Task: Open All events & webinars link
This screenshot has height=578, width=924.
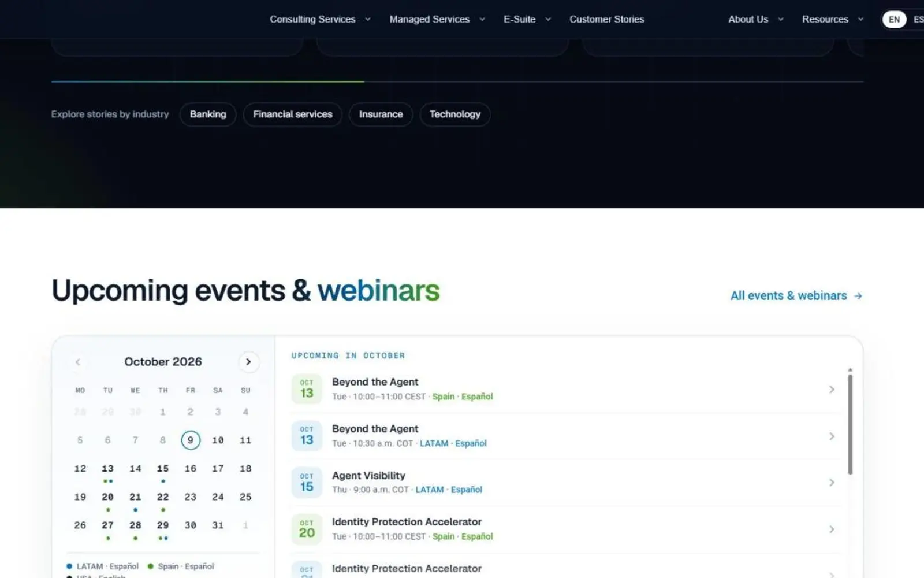Action: [x=796, y=296]
